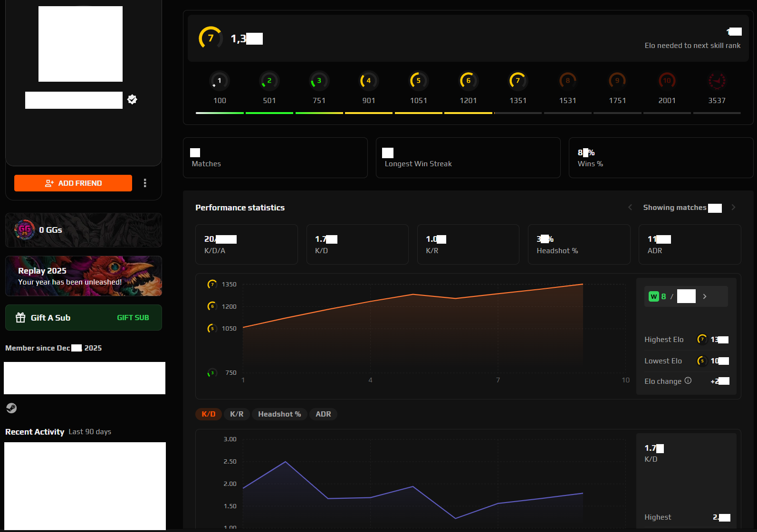The width and height of the screenshot is (757, 532).
Task: Click the Elo change info icon
Action: [x=688, y=381]
